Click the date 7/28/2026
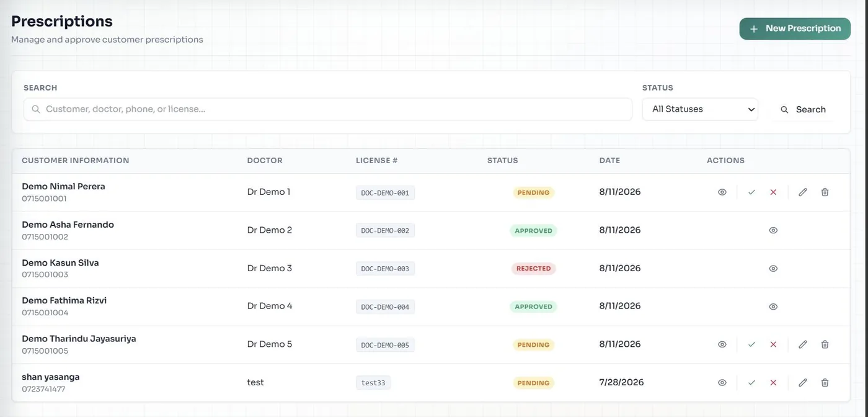The image size is (868, 417). [621, 382]
